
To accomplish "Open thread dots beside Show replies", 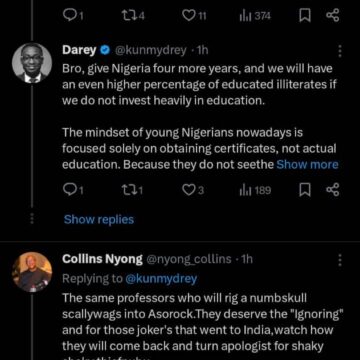I will (32, 219).
